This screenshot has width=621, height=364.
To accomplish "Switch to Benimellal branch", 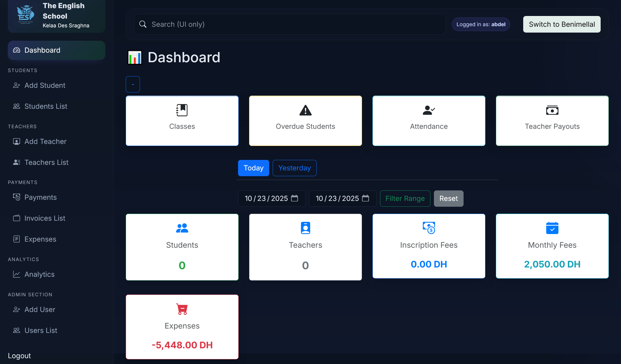I will tap(561, 24).
